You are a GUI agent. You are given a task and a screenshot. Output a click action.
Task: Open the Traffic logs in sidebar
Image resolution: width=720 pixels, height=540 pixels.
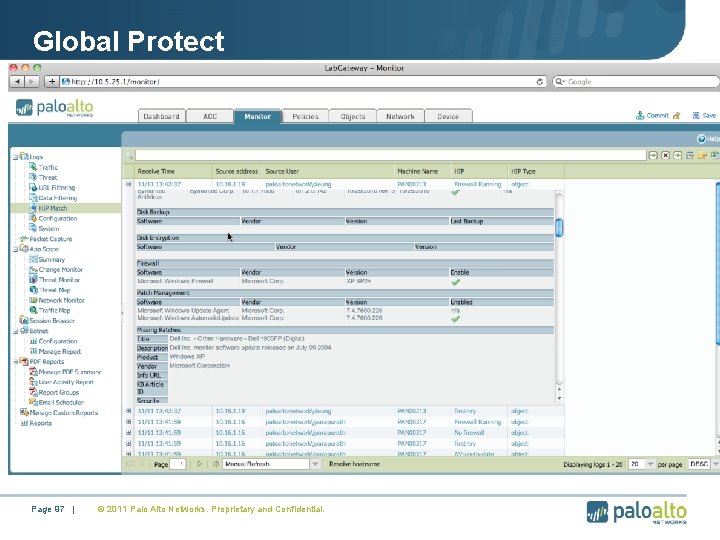tap(48, 167)
